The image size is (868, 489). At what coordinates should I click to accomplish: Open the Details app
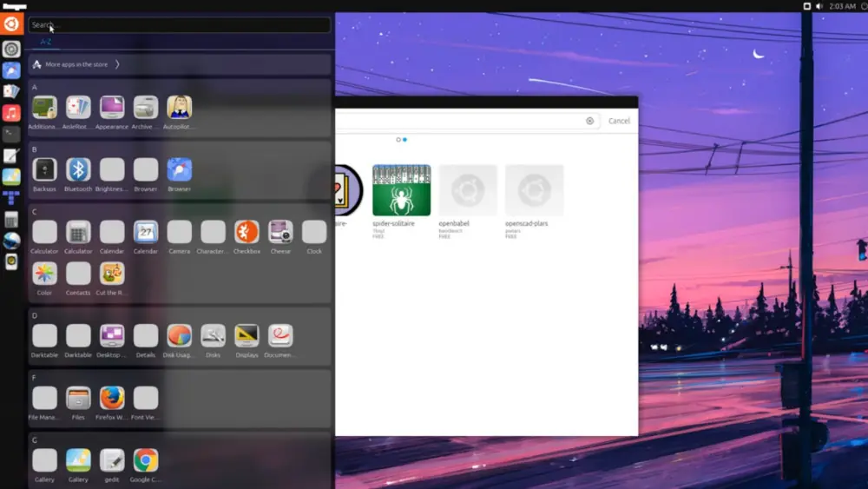[x=146, y=335]
